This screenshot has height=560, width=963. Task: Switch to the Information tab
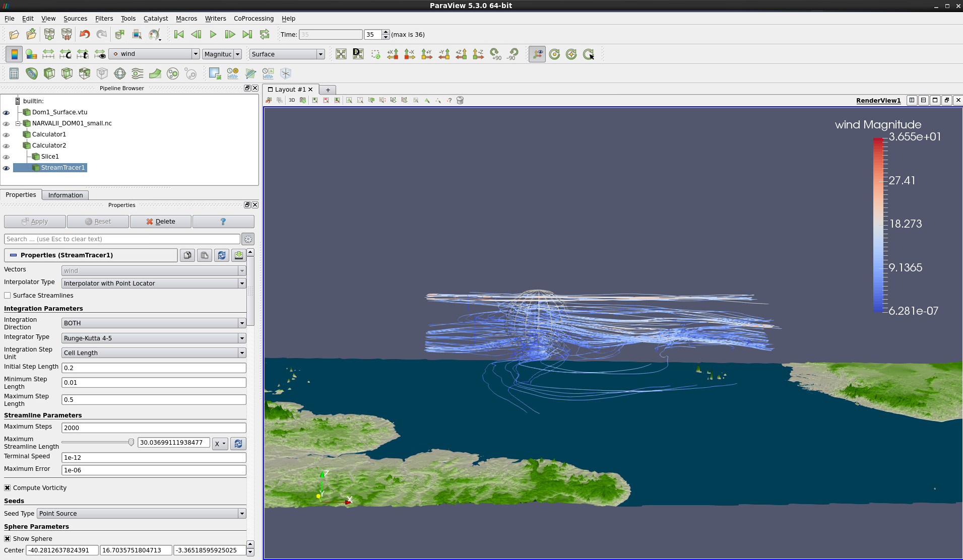[66, 195]
